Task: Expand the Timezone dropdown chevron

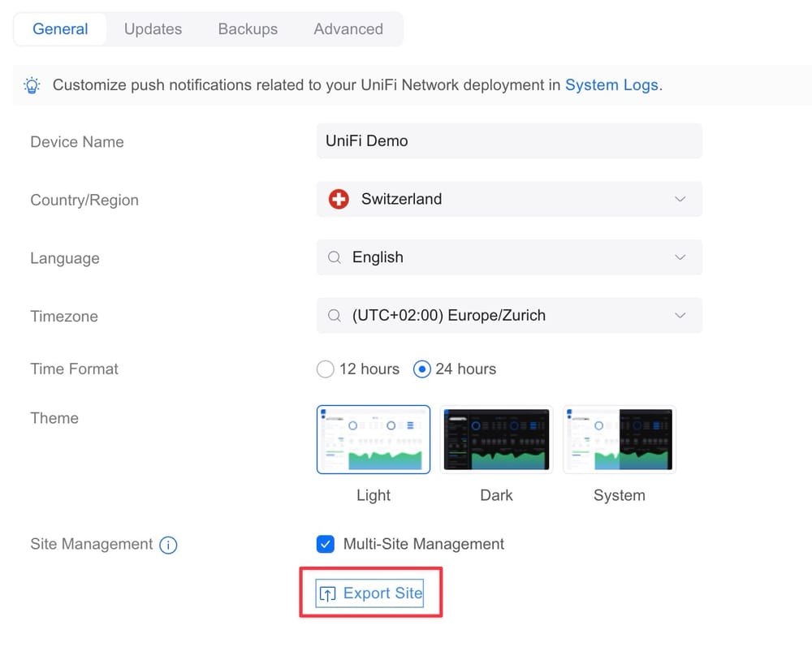Action: [680, 315]
